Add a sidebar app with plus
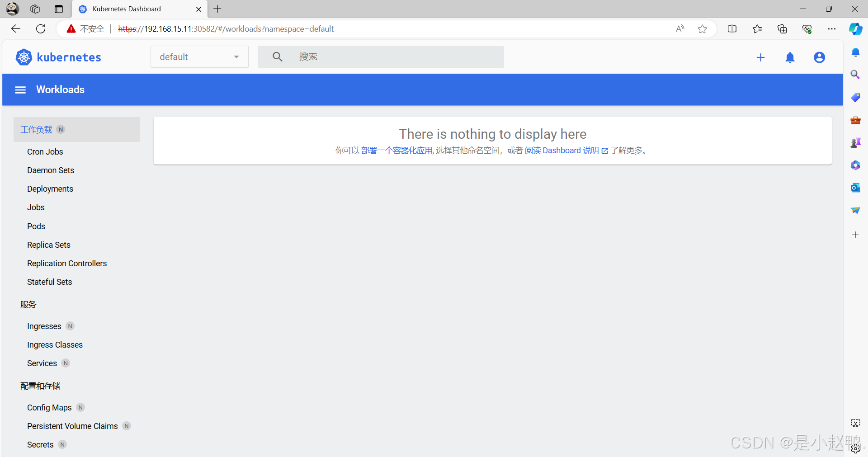868x457 pixels. 855,235
